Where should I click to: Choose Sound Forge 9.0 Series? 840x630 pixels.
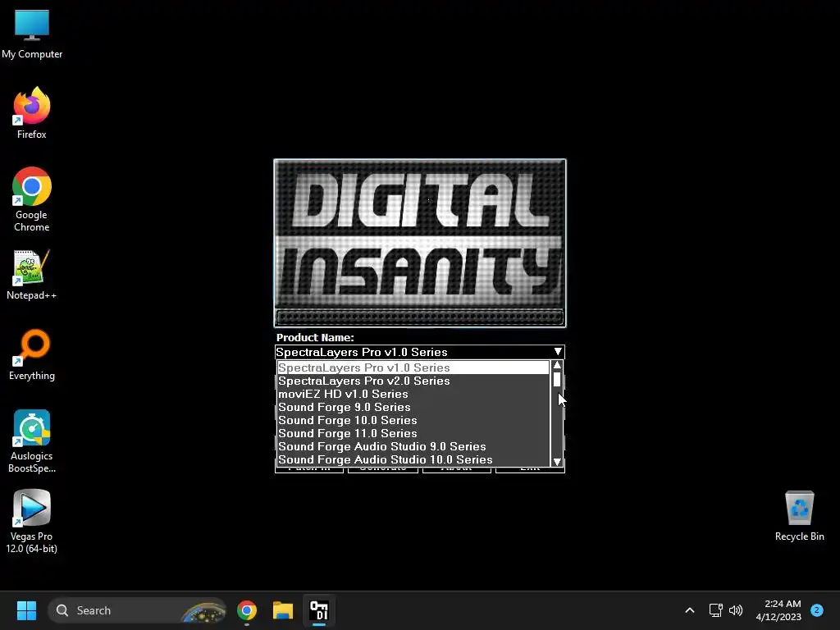point(413,407)
